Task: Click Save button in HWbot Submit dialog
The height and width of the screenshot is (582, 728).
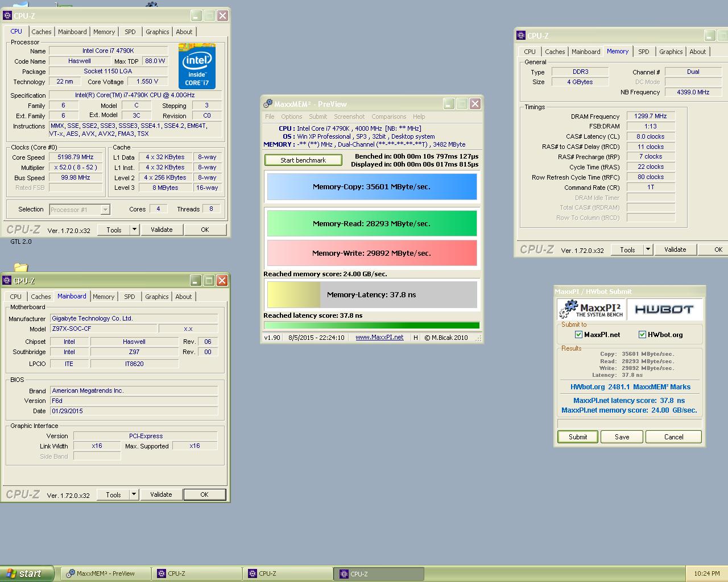Action: click(x=622, y=437)
